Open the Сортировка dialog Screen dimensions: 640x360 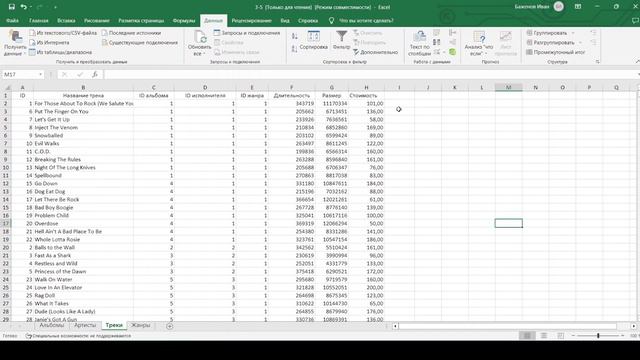(313, 41)
